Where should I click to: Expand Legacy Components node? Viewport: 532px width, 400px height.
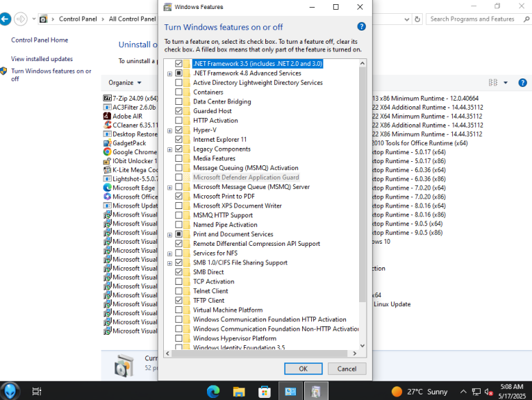169,149
